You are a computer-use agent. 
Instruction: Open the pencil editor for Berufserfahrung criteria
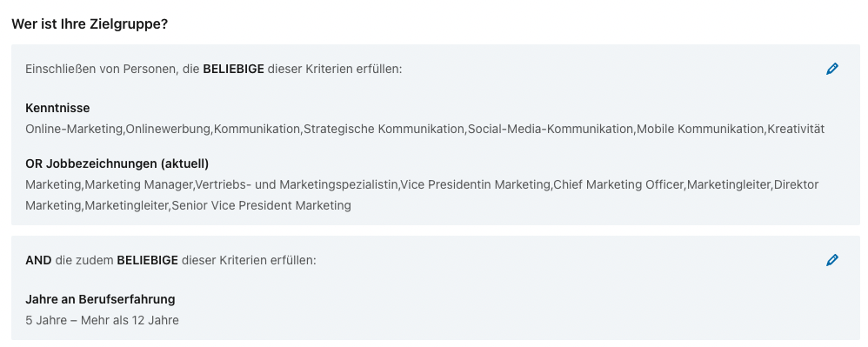click(x=832, y=259)
